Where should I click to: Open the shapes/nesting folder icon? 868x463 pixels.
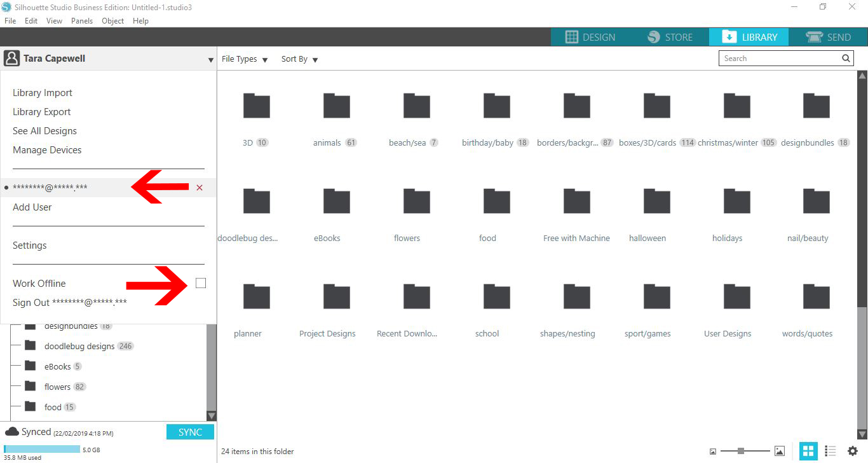coord(577,296)
